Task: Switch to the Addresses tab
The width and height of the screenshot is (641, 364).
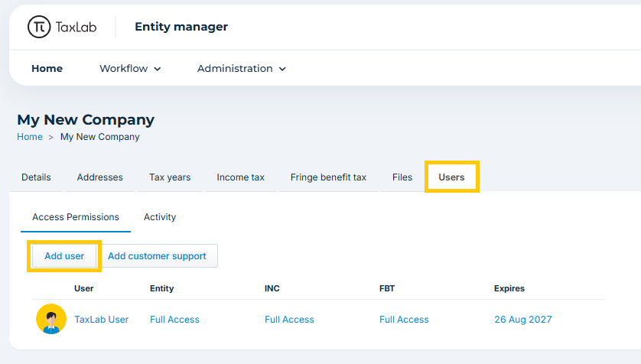Action: (99, 177)
